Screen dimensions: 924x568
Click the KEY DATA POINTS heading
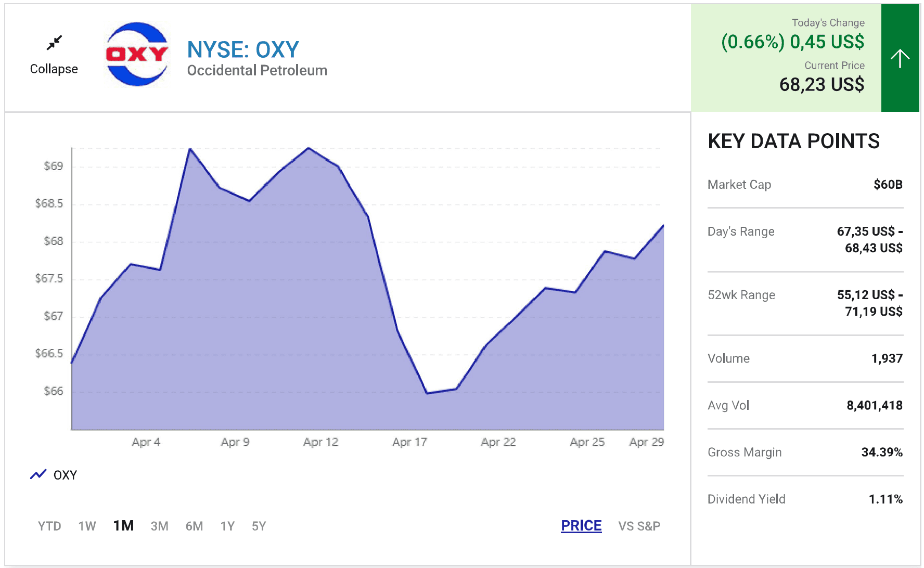pos(793,141)
